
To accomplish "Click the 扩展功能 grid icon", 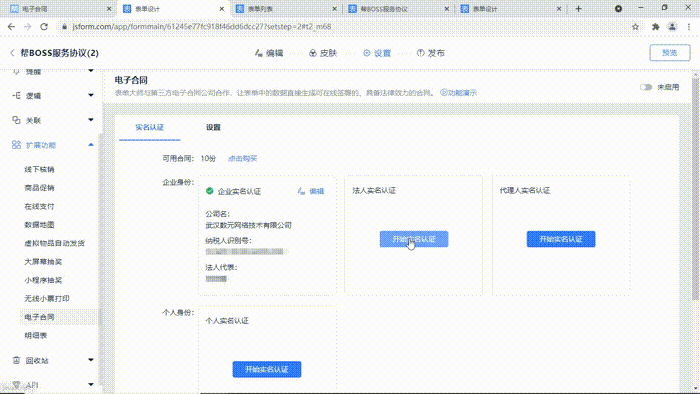I will pos(17,145).
